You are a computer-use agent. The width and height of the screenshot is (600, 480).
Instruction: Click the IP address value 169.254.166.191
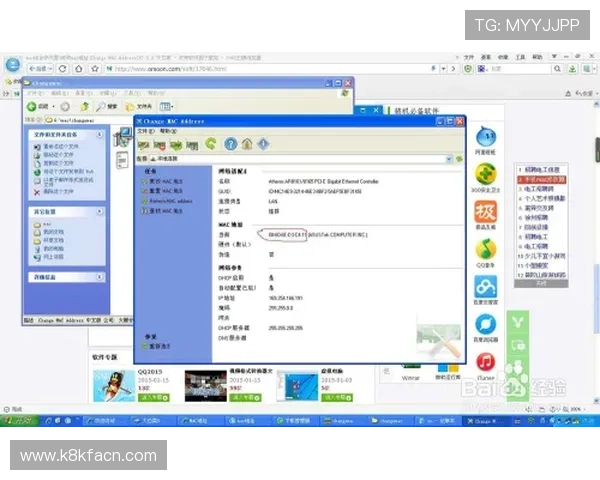coord(285,298)
